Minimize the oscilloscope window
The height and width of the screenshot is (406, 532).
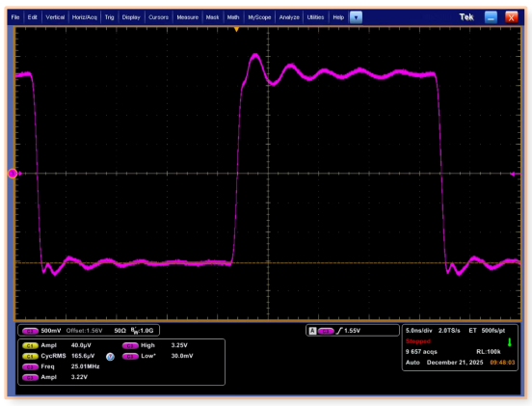point(491,17)
